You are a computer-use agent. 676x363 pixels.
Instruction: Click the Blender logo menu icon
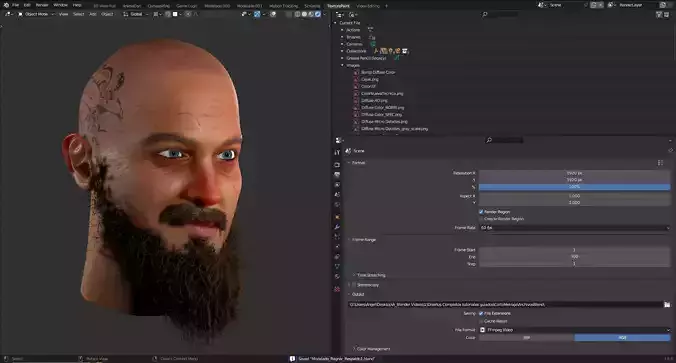click(x=6, y=5)
